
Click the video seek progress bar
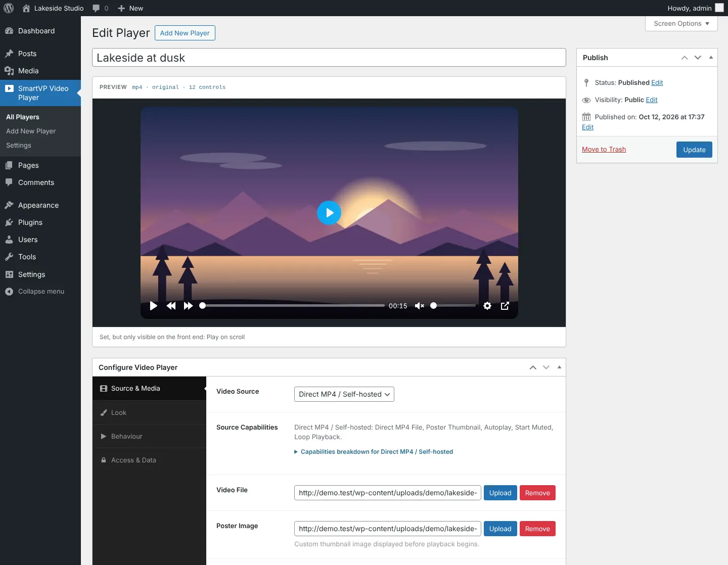292,306
